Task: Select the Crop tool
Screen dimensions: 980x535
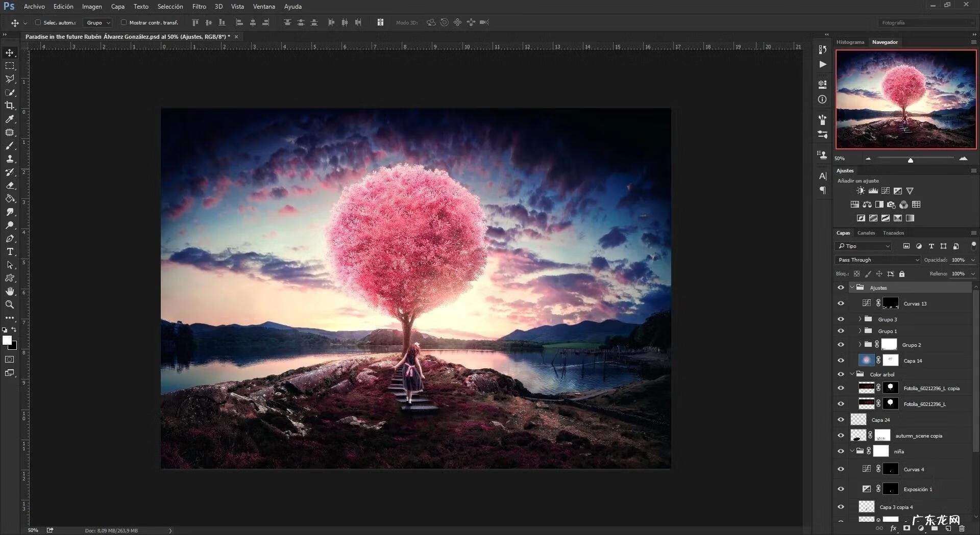Action: click(x=10, y=106)
